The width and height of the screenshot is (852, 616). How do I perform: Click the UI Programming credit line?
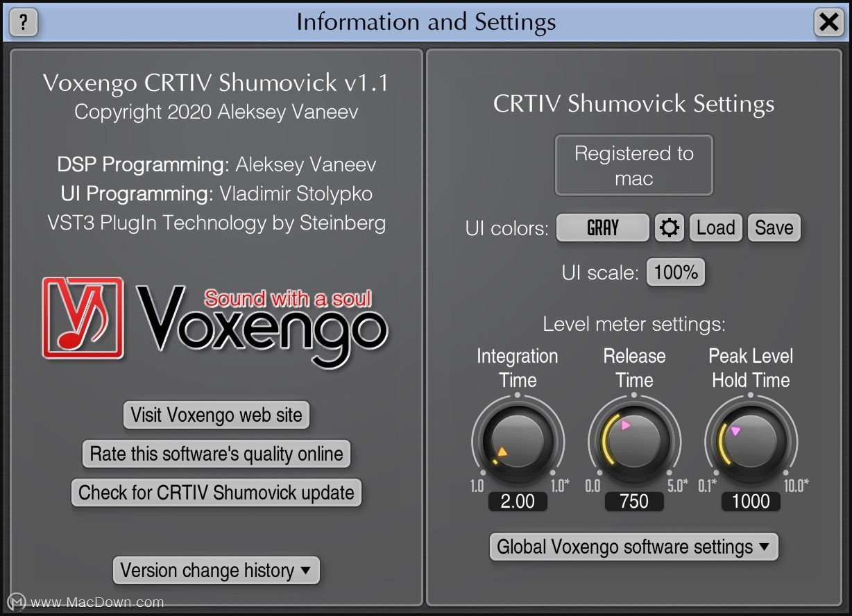(216, 194)
